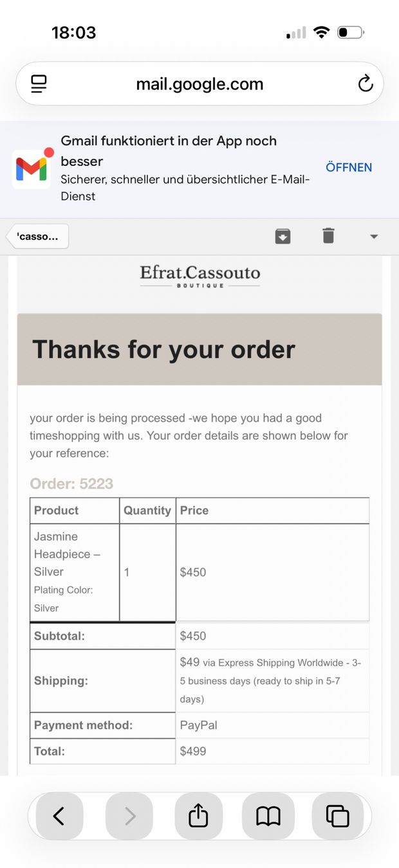
Task: Select the Order: 5223 heading
Action: [71, 484]
